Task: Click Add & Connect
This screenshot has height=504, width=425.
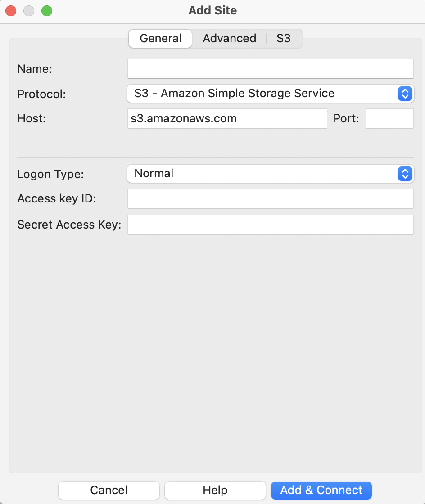Action: (x=321, y=490)
